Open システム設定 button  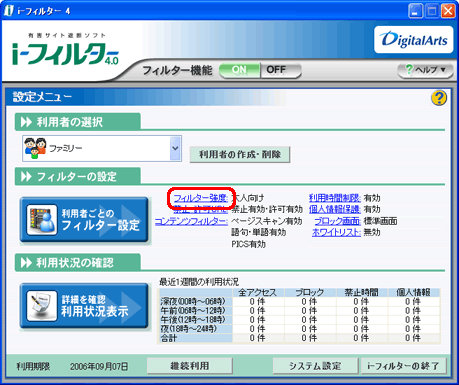(315, 366)
